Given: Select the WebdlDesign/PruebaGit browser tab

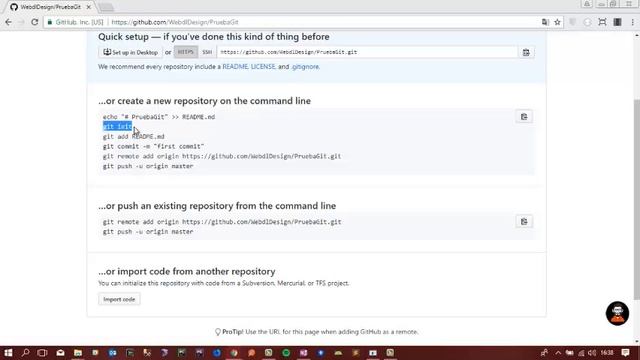Looking at the screenshot, I should click(51, 7).
